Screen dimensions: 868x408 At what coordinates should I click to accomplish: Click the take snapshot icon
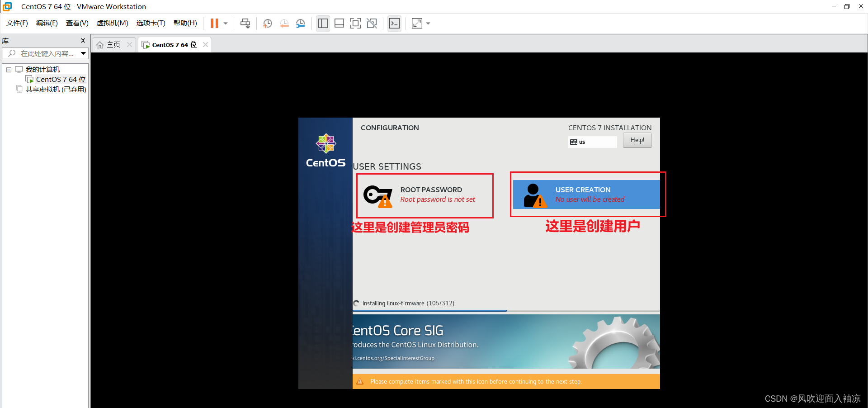click(x=268, y=24)
